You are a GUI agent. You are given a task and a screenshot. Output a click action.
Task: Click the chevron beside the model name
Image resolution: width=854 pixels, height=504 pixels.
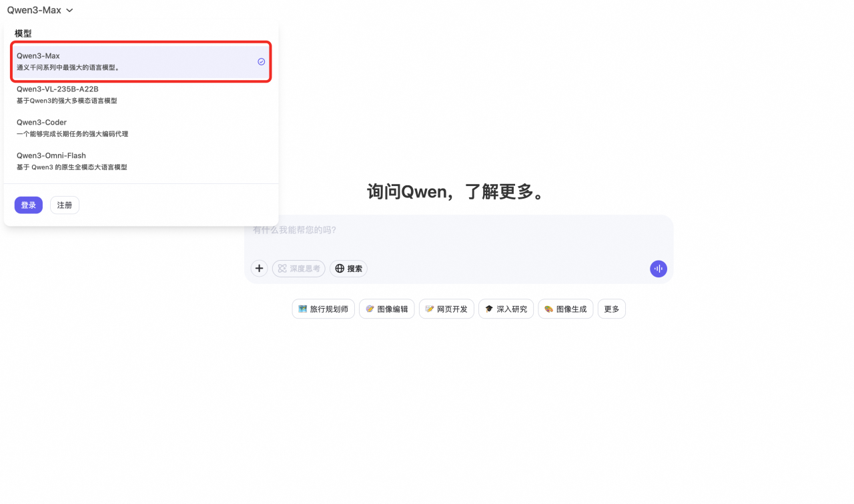[x=69, y=10]
